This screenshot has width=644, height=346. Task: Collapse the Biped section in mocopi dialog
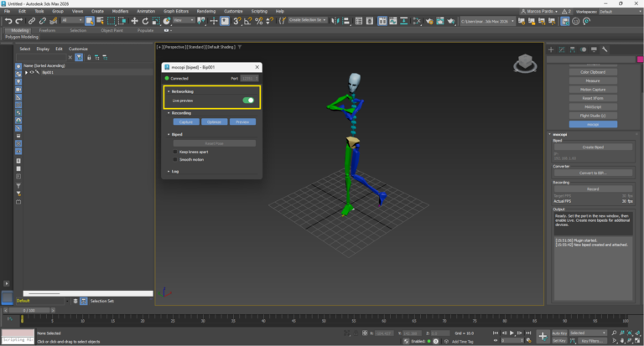click(169, 134)
